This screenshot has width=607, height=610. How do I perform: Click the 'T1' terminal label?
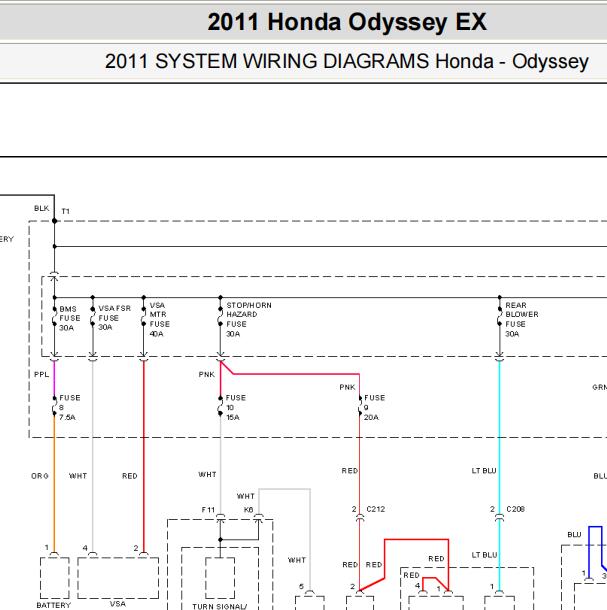65,211
